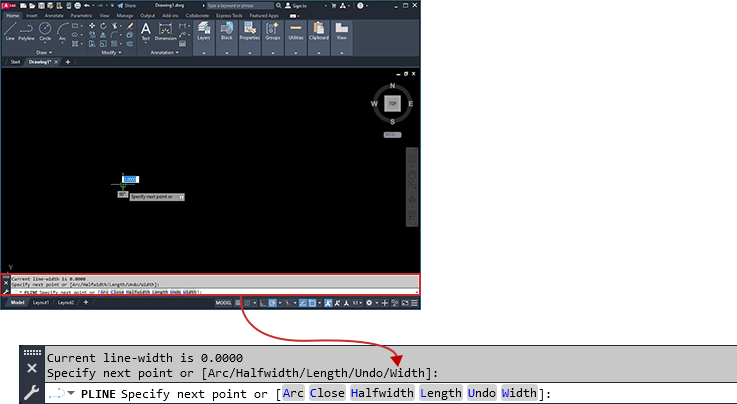Toggle ortho mode in status bar
The image size is (737, 404).
(x=263, y=303)
